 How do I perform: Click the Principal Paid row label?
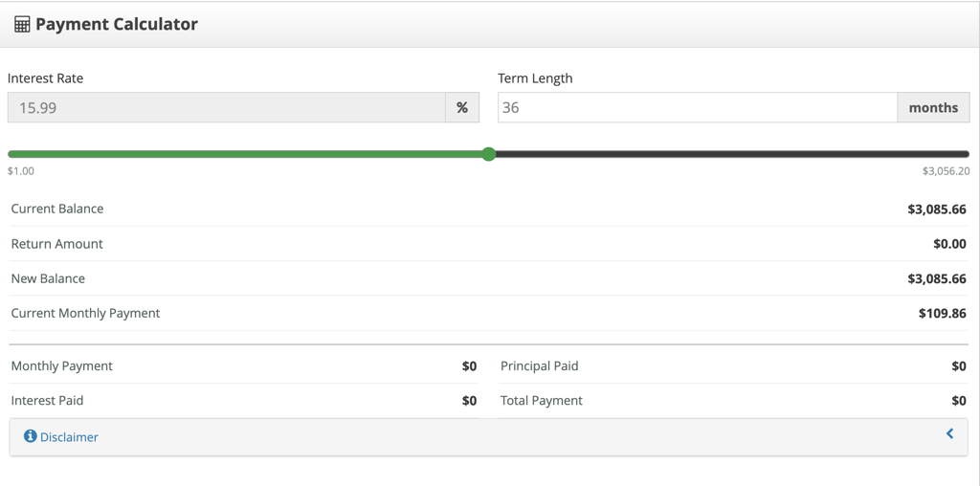click(540, 366)
